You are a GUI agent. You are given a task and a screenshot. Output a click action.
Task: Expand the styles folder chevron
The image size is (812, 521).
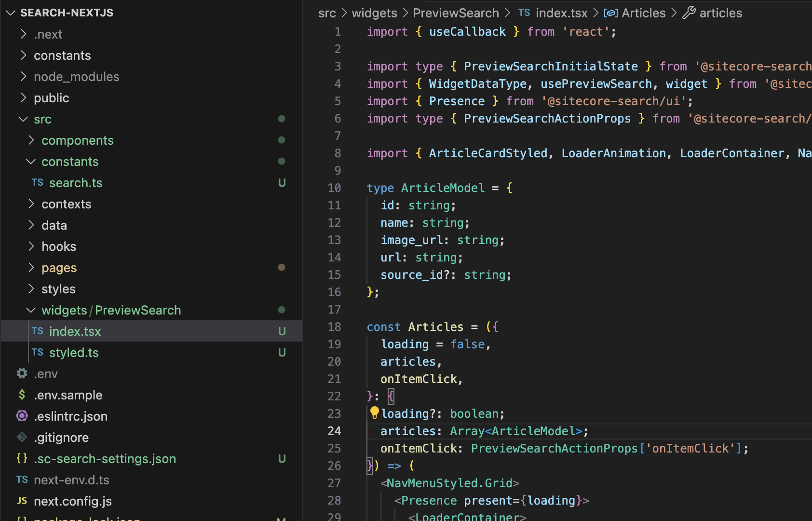(31, 289)
